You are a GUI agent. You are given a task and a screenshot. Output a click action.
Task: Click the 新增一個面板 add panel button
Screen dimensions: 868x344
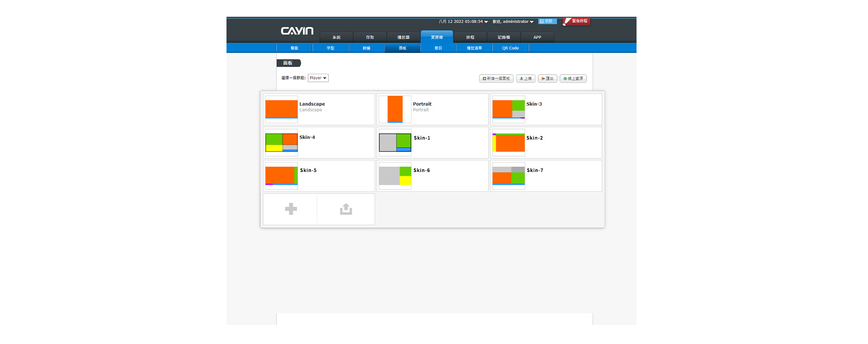496,79
